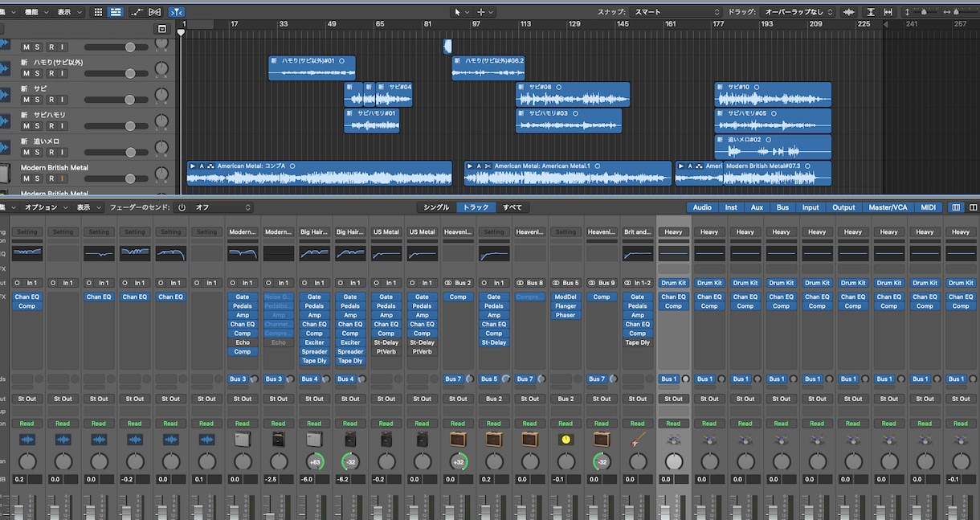Filter mixer by Audio channel strips
This screenshot has height=520, width=980.
point(702,207)
